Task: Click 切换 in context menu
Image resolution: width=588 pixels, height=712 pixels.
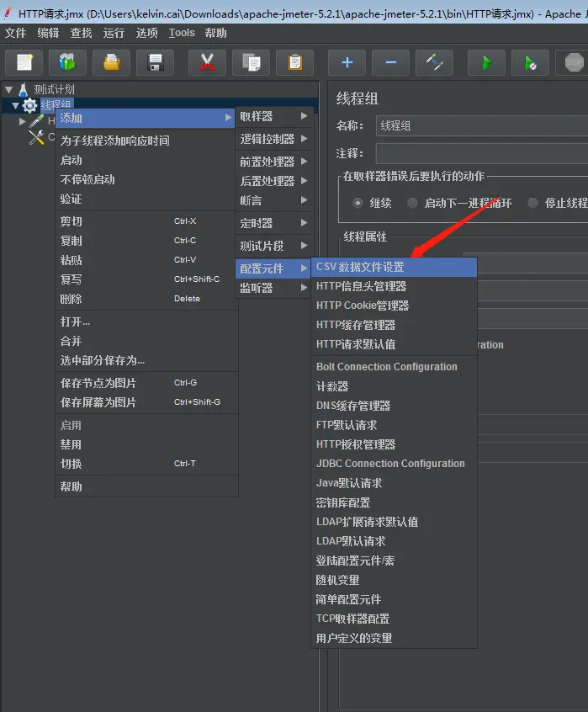Action: tap(147, 464)
